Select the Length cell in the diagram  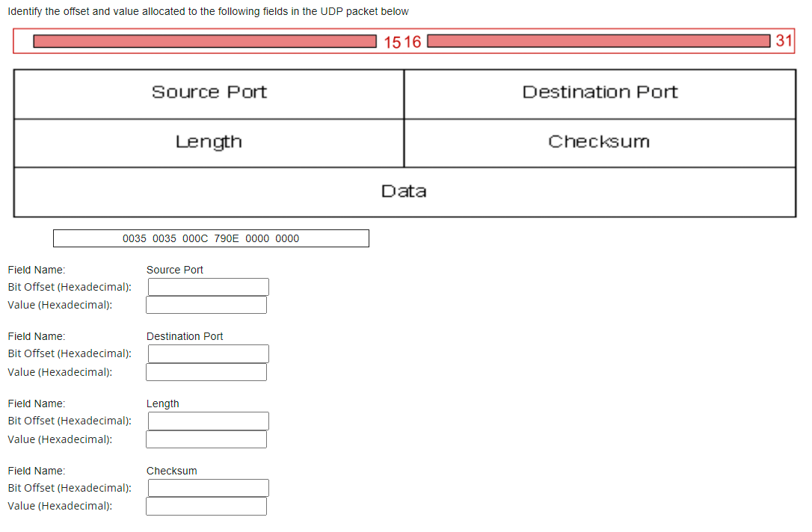209,142
